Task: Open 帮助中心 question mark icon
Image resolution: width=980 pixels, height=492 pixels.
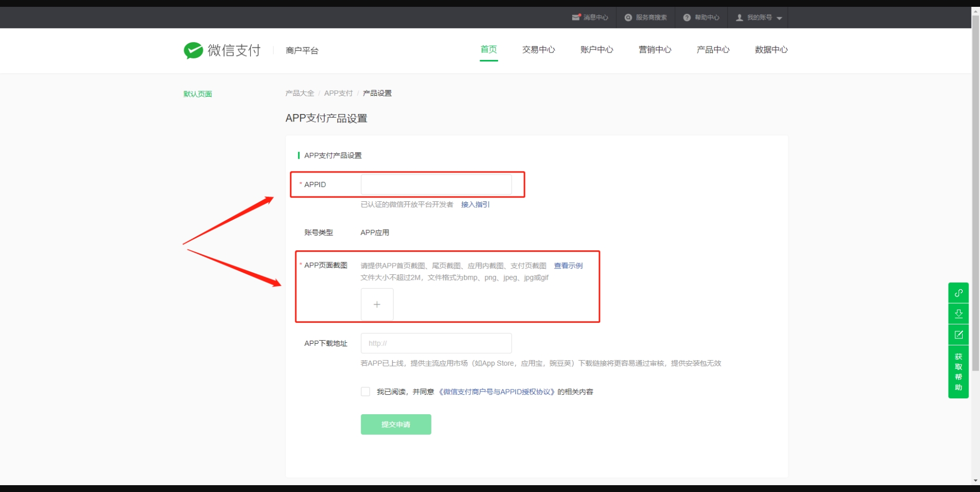Action: click(x=686, y=17)
